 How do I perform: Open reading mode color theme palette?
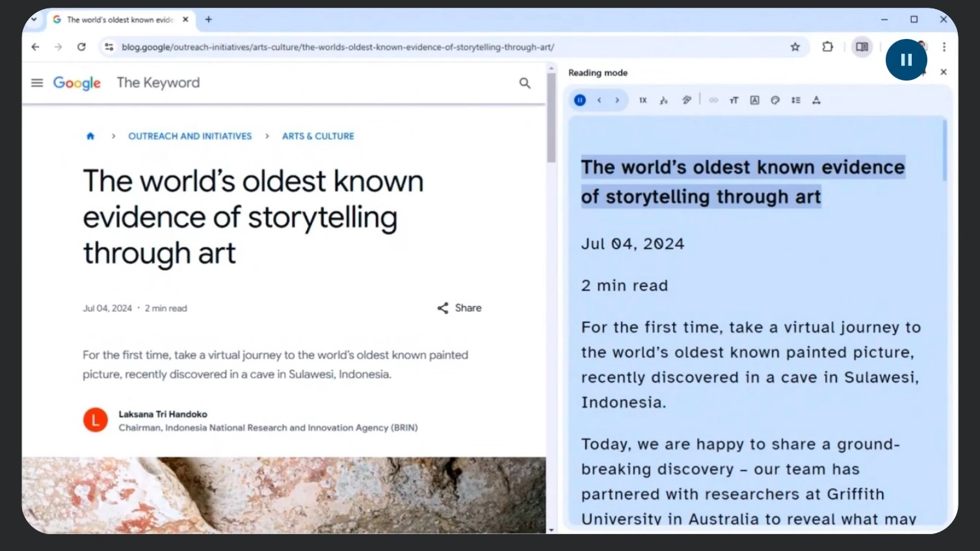coord(775,100)
